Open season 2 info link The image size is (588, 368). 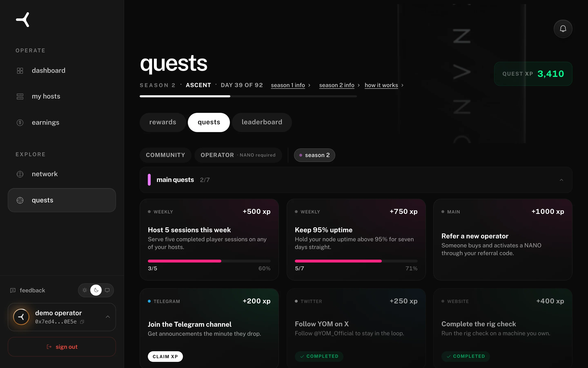coord(336,85)
